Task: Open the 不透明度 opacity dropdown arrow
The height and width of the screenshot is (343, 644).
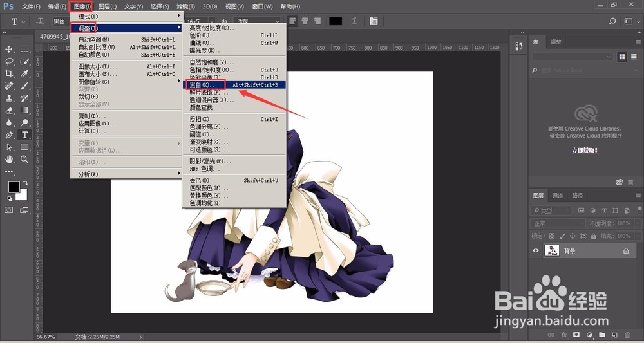Action: [x=638, y=223]
